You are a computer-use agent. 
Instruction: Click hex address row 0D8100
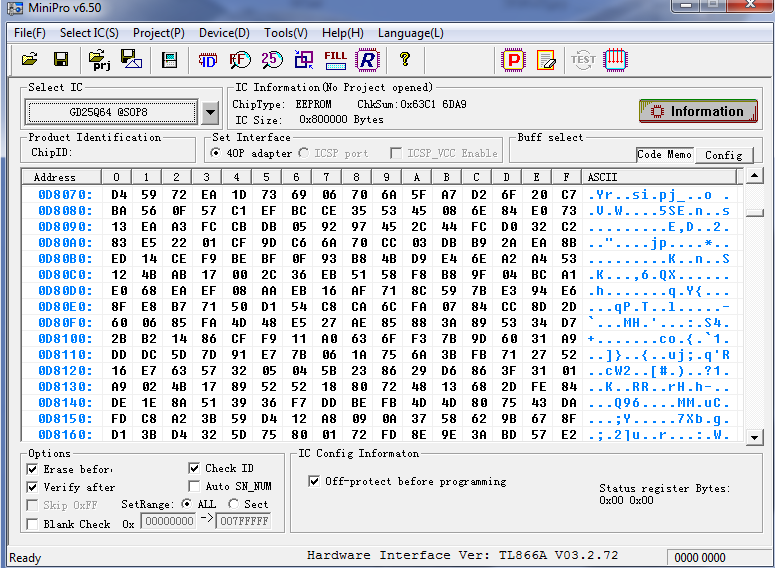65,339
